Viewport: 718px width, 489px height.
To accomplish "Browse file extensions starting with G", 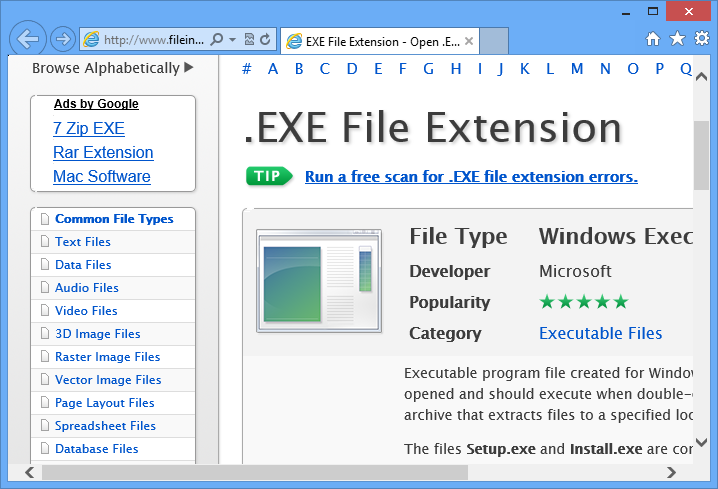I will [x=429, y=69].
